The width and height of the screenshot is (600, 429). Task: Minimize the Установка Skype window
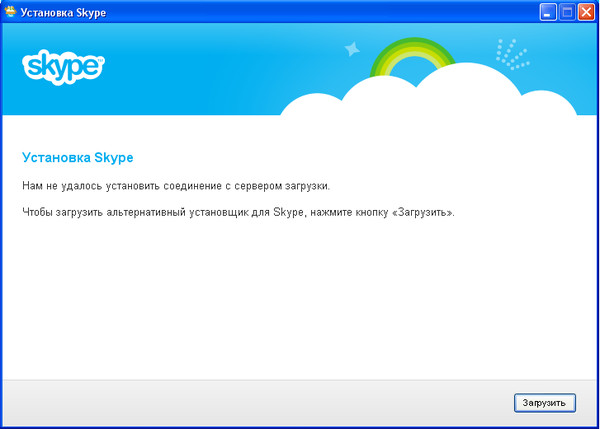tap(548, 12)
